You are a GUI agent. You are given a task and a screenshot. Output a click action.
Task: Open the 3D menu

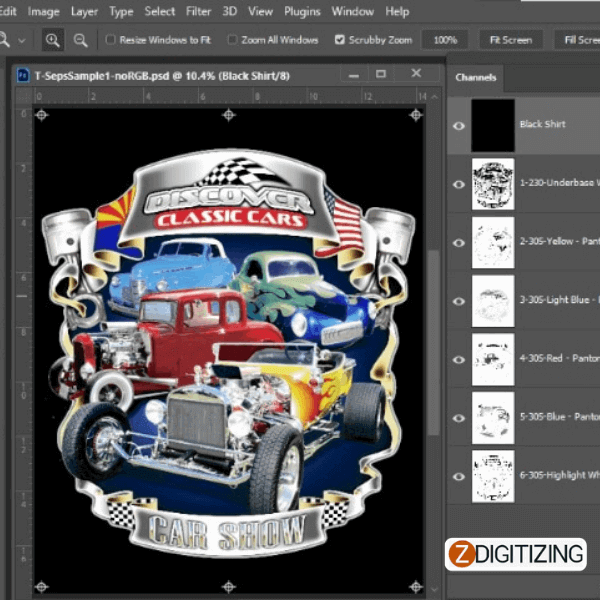coord(230,12)
